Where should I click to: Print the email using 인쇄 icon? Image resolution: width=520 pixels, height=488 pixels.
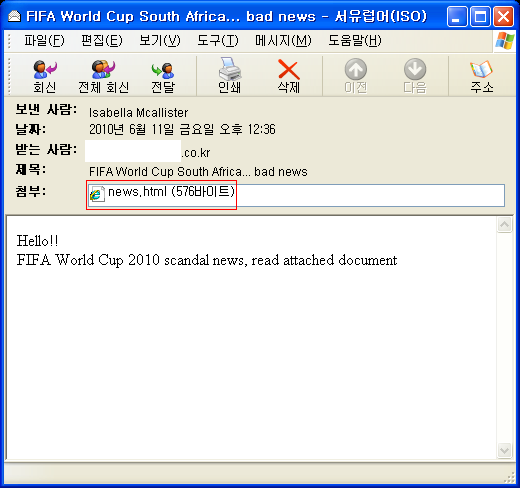(x=230, y=69)
